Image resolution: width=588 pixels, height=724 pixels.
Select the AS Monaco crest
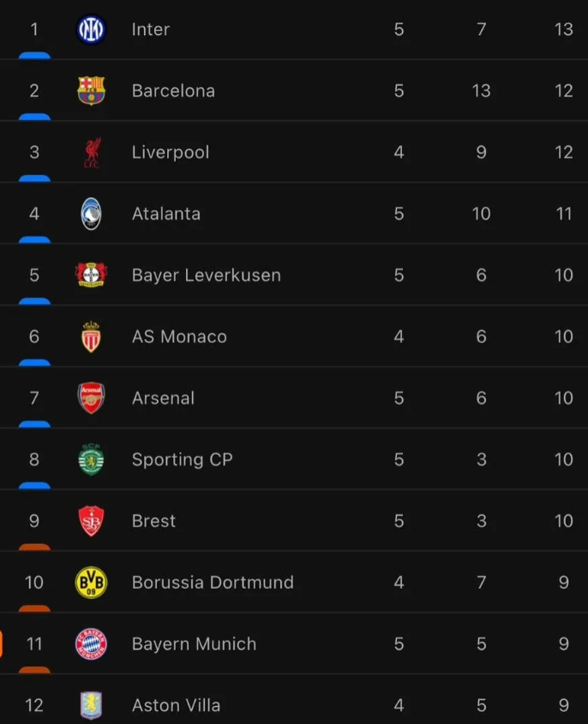91,337
